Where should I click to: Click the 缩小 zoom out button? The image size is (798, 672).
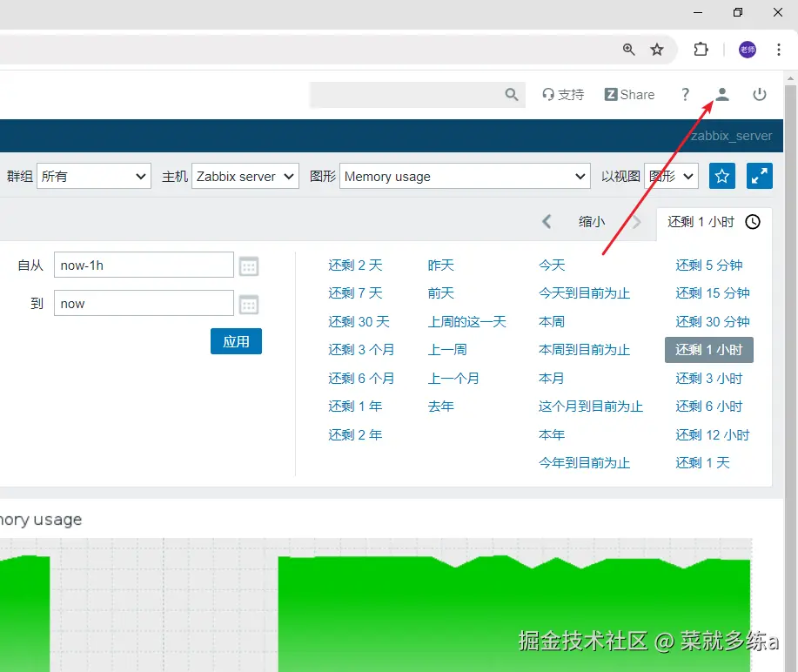pos(592,222)
